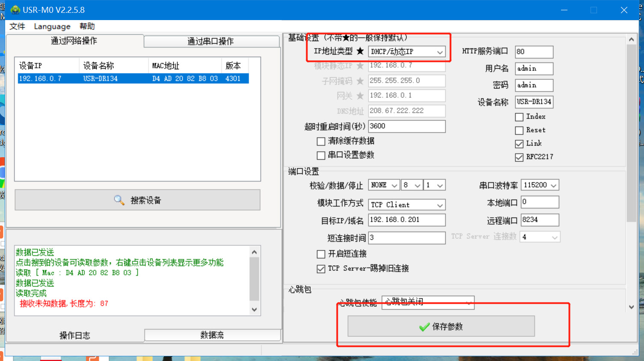Click the 模块静态IP field (192.168.0.7)
This screenshot has height=361, width=644.
(x=407, y=66)
